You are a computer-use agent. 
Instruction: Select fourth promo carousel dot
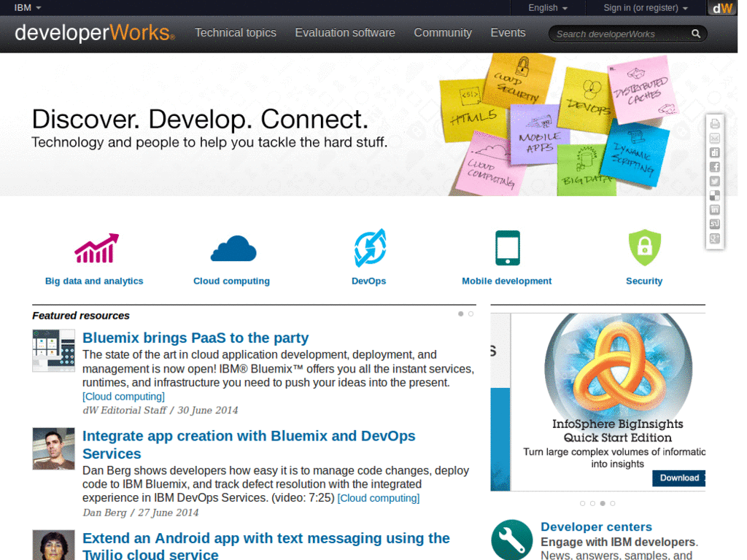coord(613,503)
